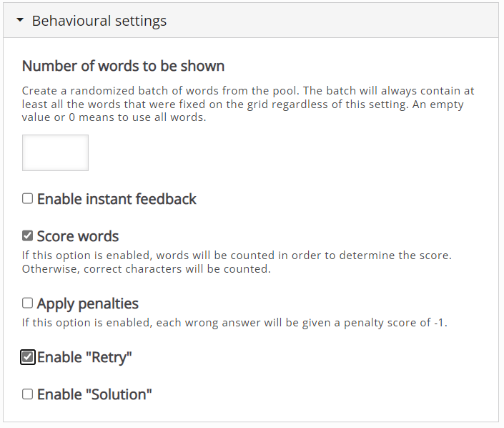
Task: Click the "Enable instant feedback" label text
Action: point(117,199)
